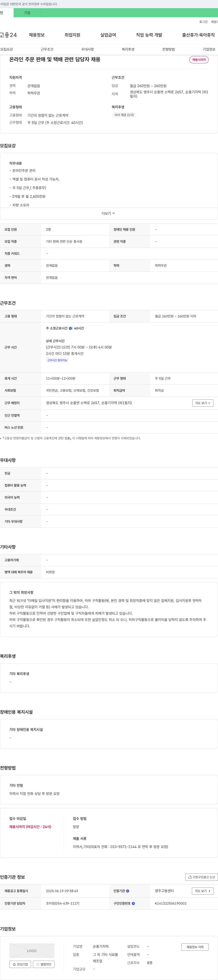218x980 pixels.
Task: Jump to 모집요강 section tab
Action: coord(6,49)
